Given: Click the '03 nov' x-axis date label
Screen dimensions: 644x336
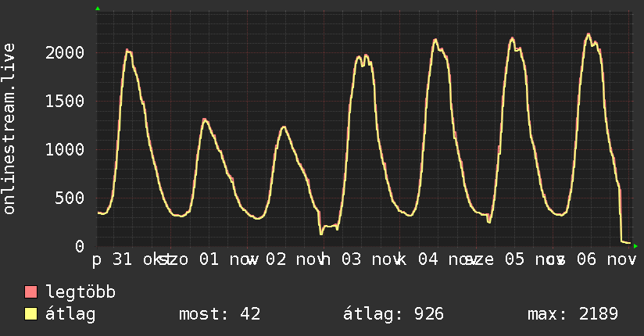Looking at the screenshot, I should 372,259.
